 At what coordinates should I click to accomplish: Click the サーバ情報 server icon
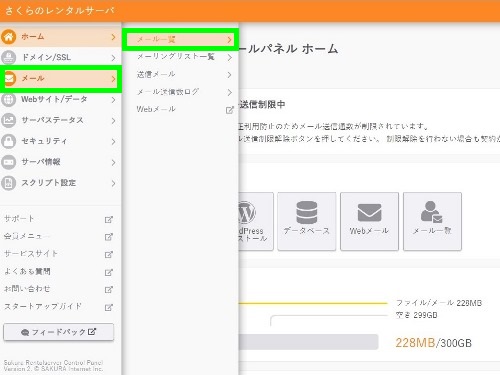click(x=9, y=162)
